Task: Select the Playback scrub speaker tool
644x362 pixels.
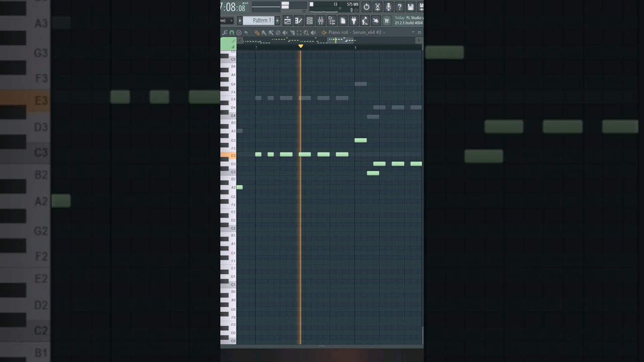Action: [313, 33]
